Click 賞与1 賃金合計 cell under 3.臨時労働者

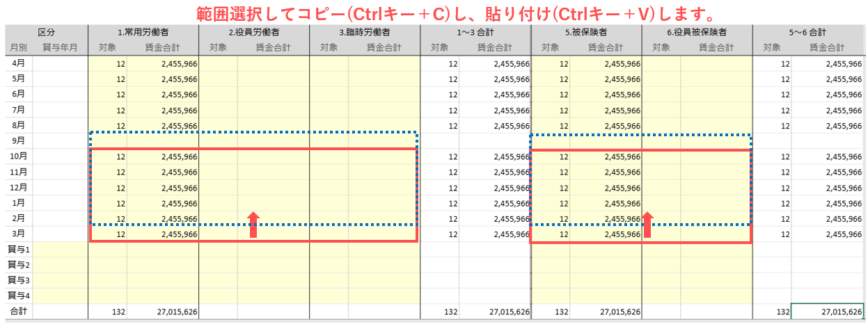(x=384, y=250)
